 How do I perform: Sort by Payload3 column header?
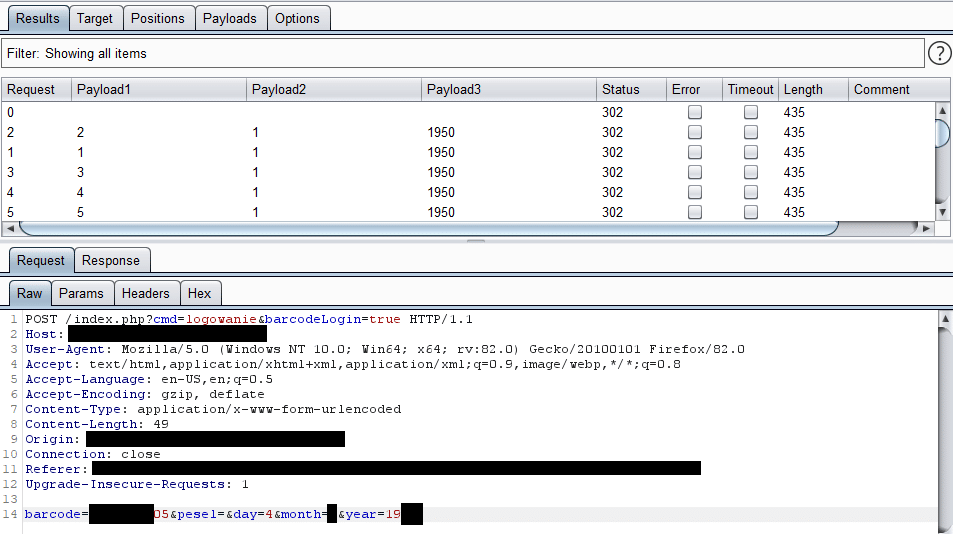click(509, 89)
